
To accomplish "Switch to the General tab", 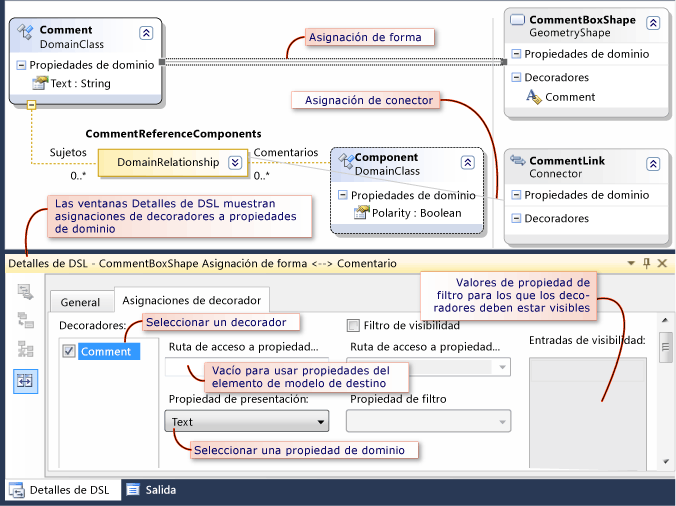I will (80, 302).
